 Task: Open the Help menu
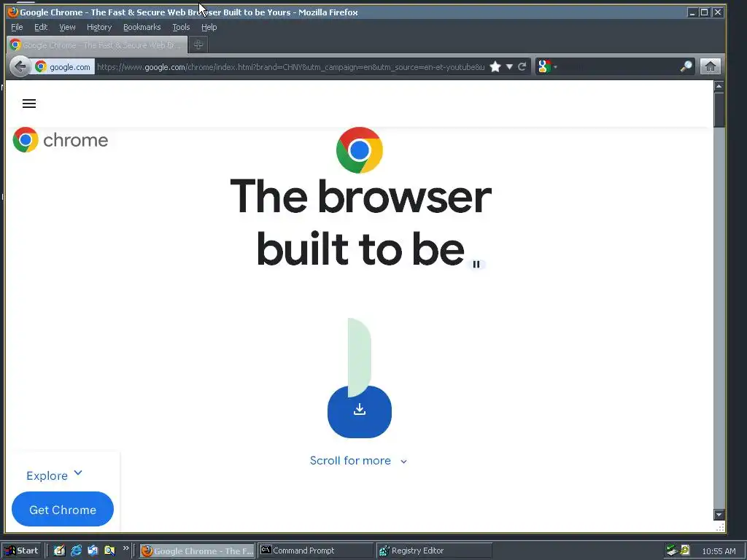[209, 27]
